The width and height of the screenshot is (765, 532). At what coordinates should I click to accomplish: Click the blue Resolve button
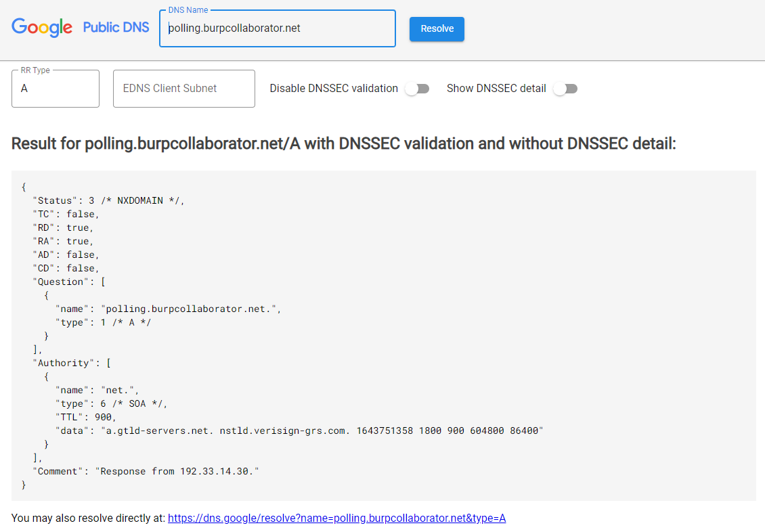coord(437,29)
